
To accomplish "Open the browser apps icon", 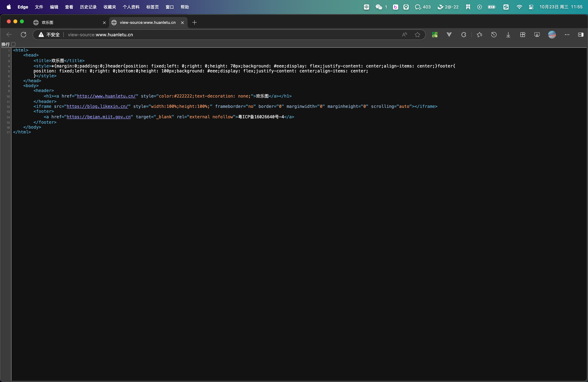I will [x=523, y=35].
